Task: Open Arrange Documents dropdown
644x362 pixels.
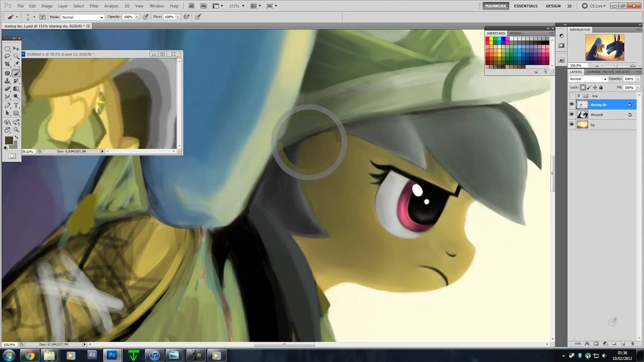Action: (255, 6)
